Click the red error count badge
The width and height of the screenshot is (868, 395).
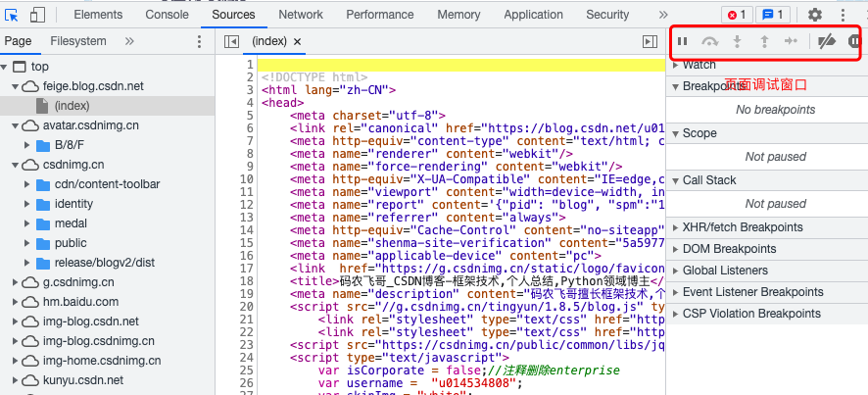tap(737, 15)
